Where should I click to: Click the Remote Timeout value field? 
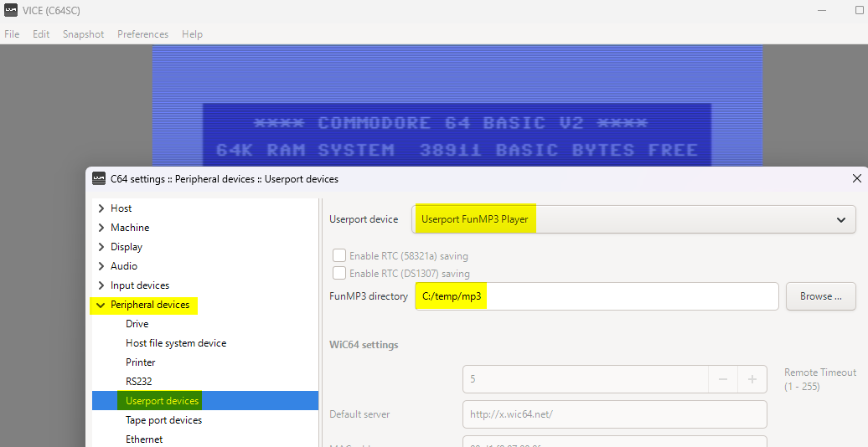[x=585, y=379]
